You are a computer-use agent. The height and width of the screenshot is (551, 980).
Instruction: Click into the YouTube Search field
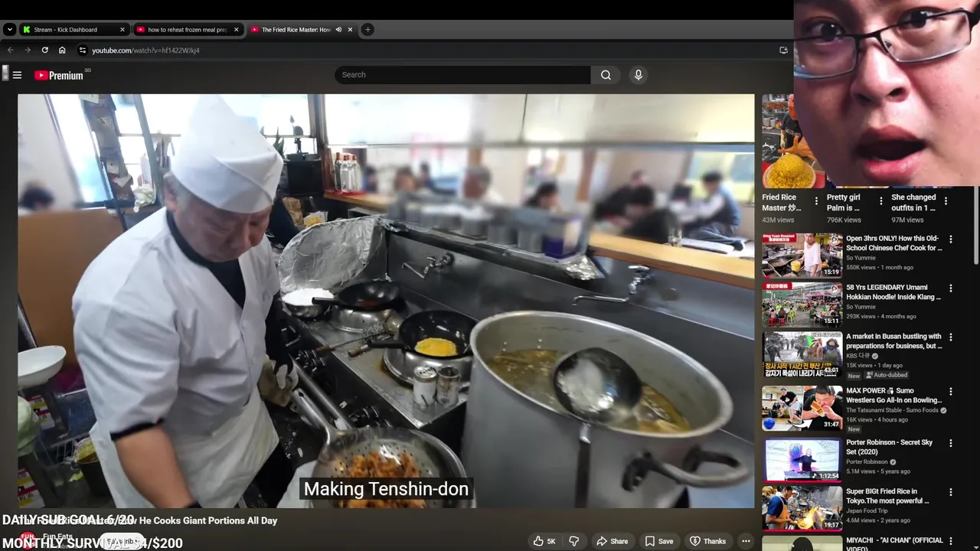tap(462, 75)
